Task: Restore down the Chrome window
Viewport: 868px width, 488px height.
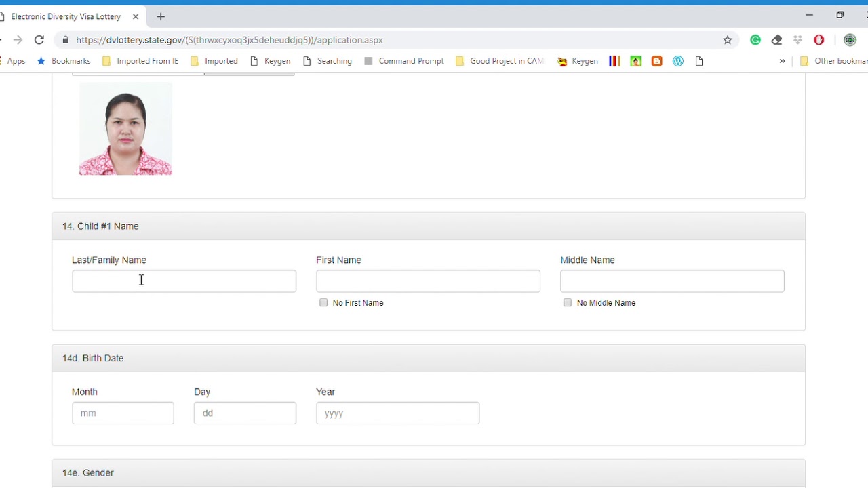Action: pos(840,15)
